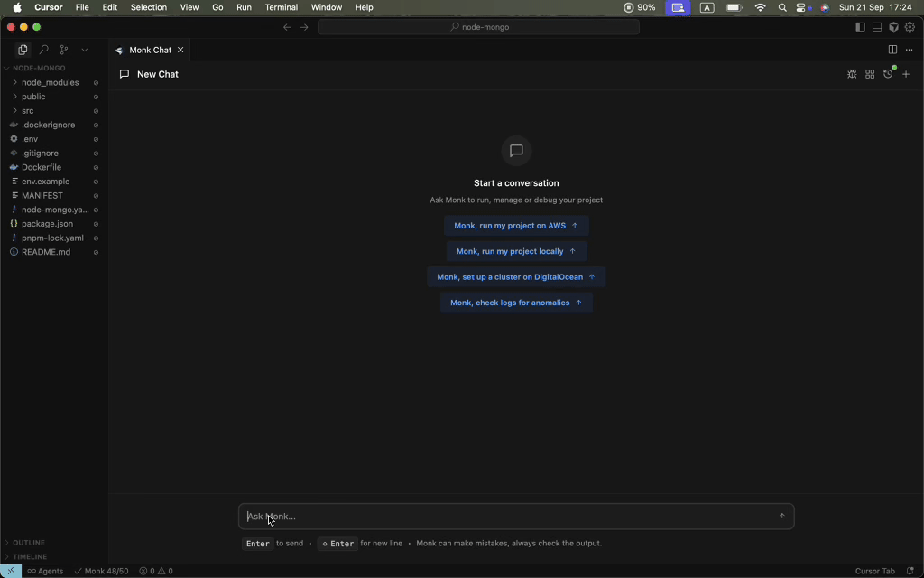Choose Monk, set up a cluster on DigitalOcean
This screenshot has width=924, height=578.
516,276
